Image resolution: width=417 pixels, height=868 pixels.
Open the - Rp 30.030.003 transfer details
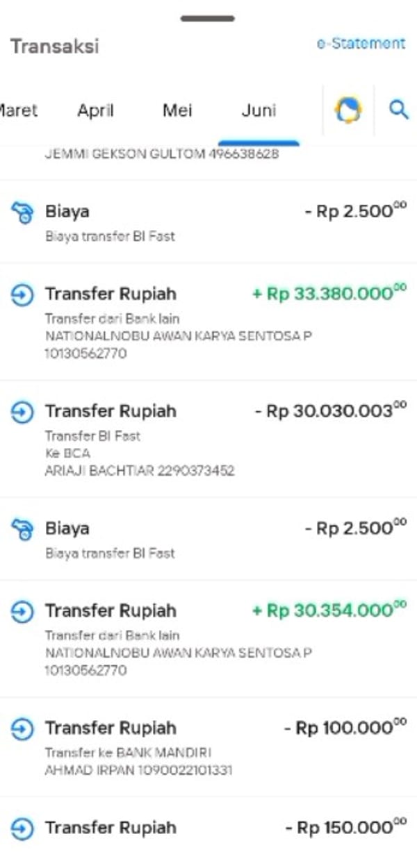[208, 439]
